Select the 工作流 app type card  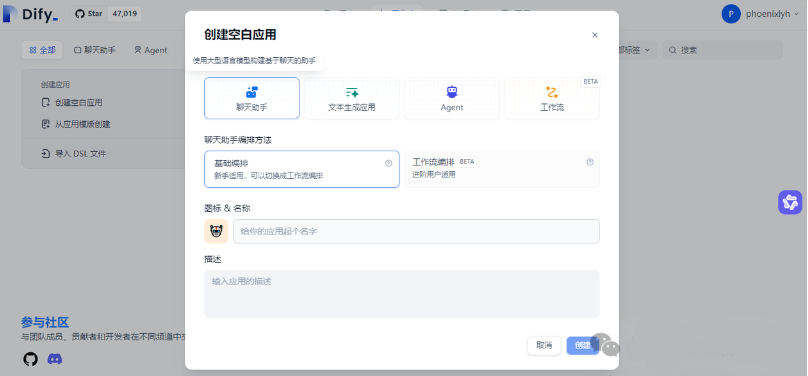click(552, 98)
